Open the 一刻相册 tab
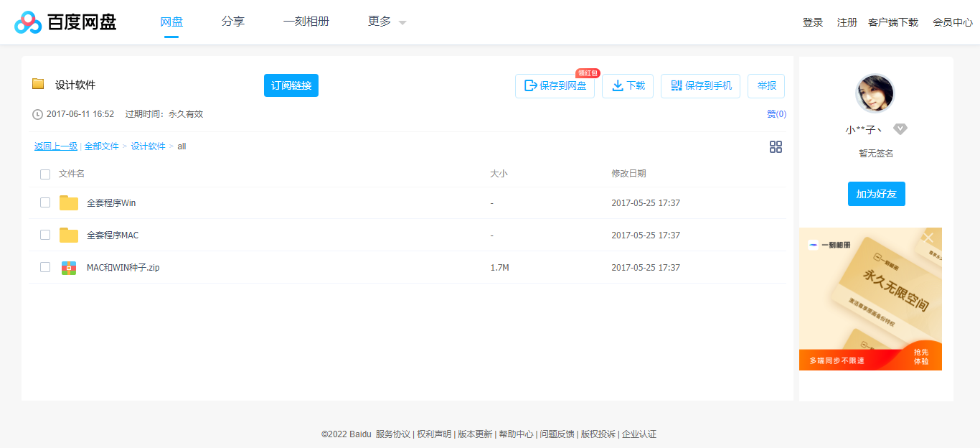Image resolution: width=980 pixels, height=448 pixels. point(306,22)
